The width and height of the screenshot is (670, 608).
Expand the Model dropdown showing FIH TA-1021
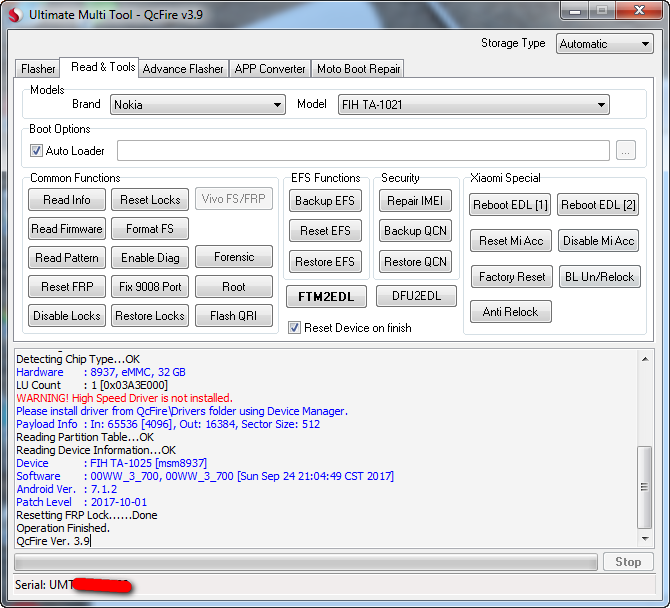[473, 105]
